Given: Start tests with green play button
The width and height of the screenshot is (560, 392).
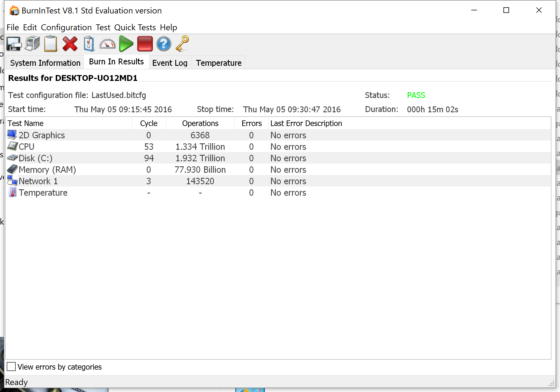Looking at the screenshot, I should tap(126, 44).
